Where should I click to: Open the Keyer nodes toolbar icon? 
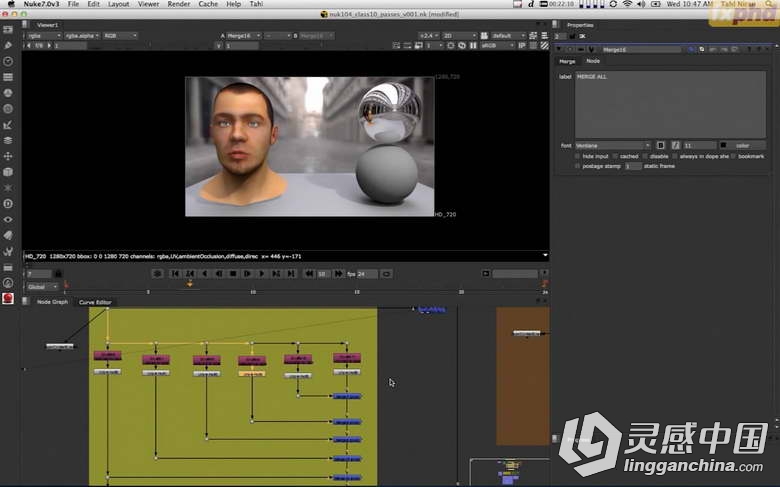coord(8,125)
